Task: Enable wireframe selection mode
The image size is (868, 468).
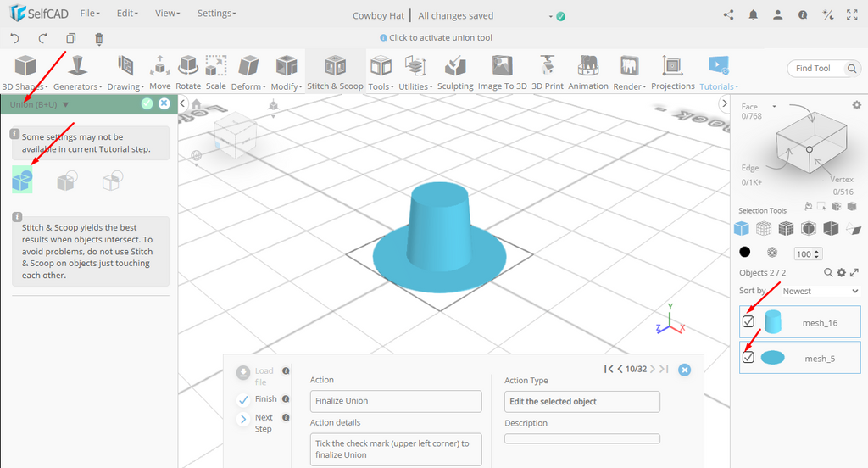Action: click(764, 228)
